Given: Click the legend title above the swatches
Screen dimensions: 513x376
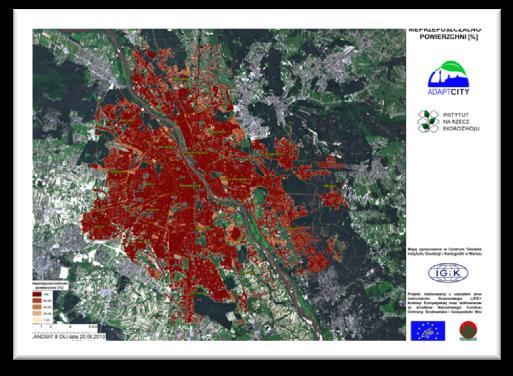Looking at the screenshot, I should 50,285.
